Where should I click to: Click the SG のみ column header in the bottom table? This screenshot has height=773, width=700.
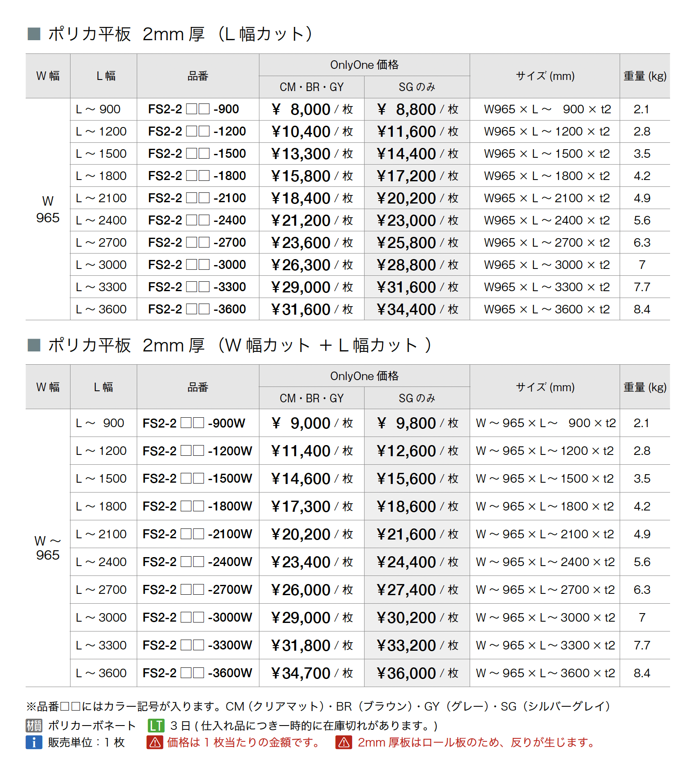click(x=417, y=398)
